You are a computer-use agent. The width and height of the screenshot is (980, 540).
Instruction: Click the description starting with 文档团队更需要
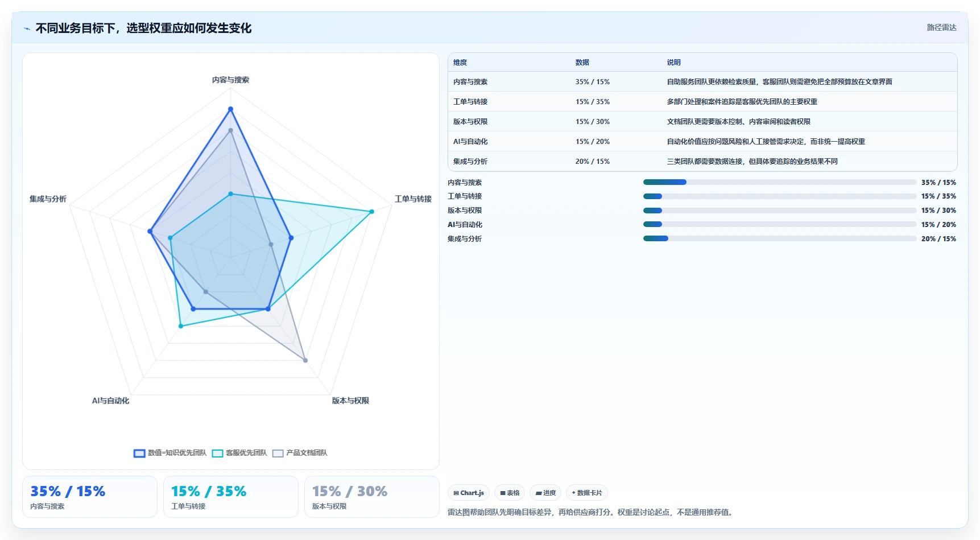(x=739, y=122)
